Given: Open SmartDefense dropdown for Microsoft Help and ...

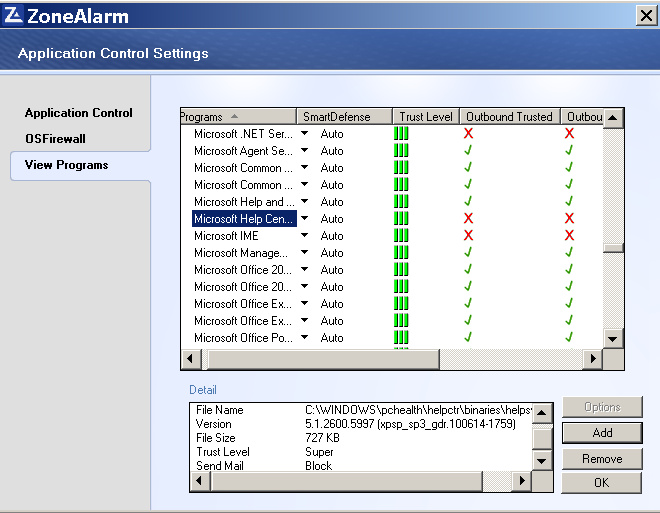Looking at the screenshot, I should 304,201.
